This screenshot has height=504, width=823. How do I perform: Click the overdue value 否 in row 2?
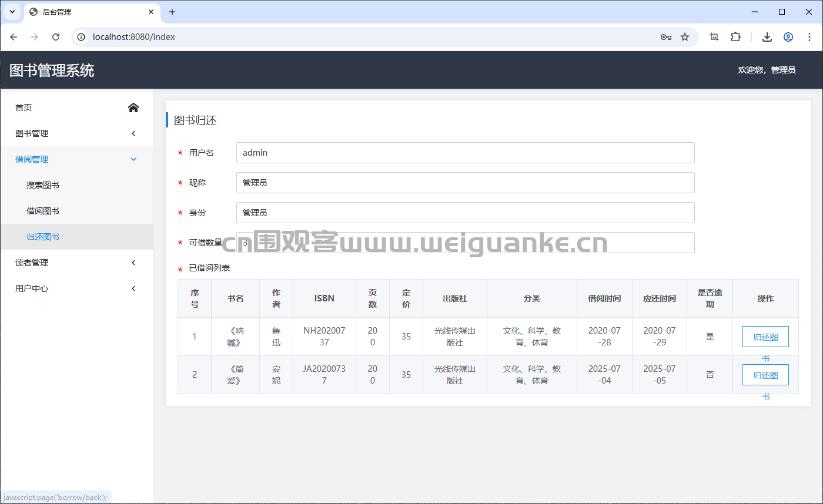tap(710, 375)
